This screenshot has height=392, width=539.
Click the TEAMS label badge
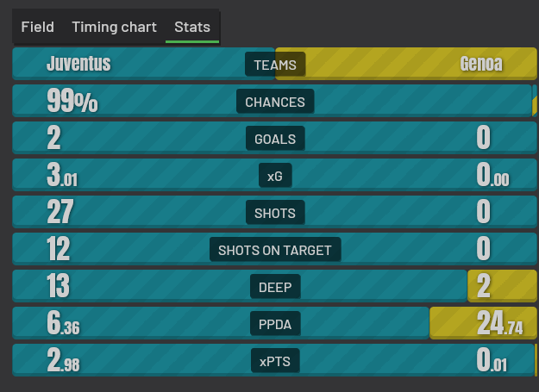[275, 65]
